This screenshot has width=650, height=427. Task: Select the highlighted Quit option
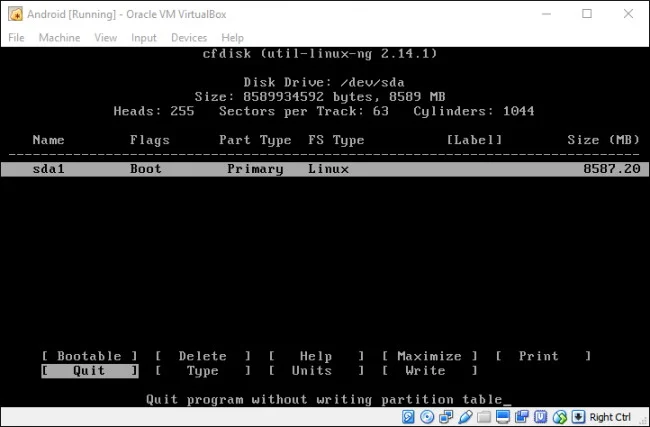[x=90, y=371]
